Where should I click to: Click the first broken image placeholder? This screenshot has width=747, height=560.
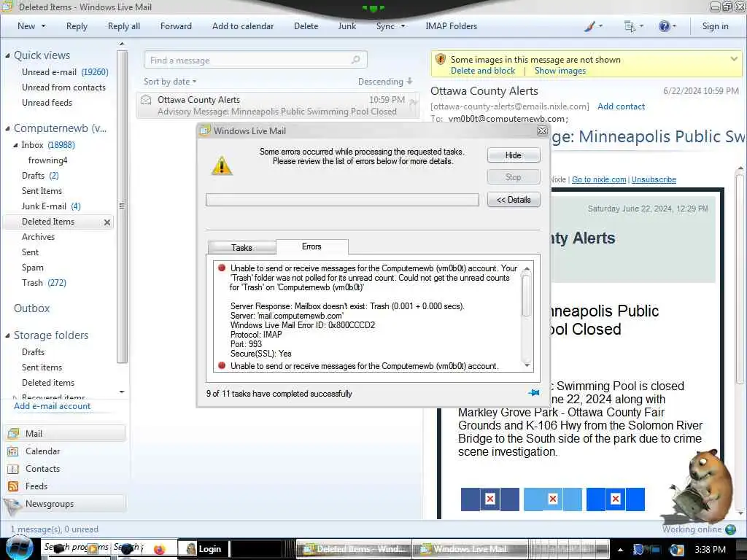pos(489,499)
